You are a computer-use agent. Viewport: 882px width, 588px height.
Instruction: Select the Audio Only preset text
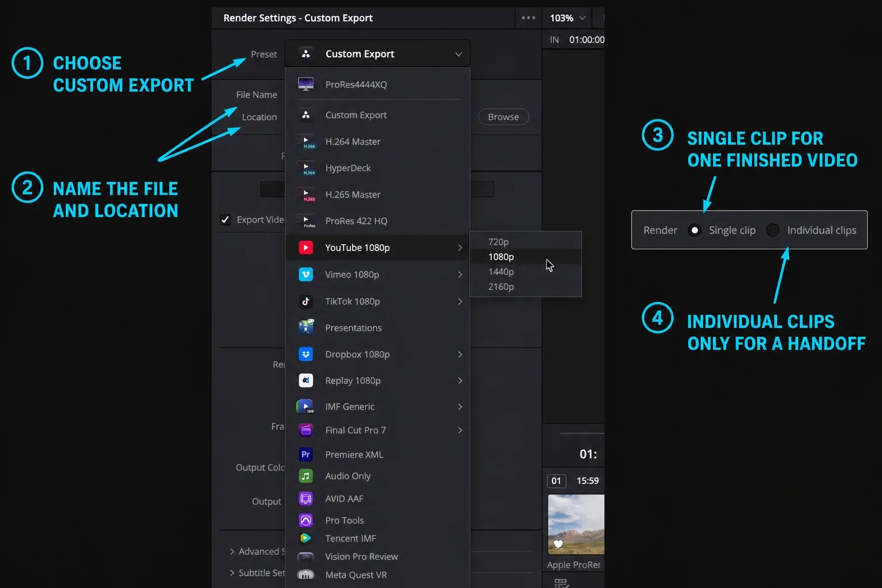[348, 476]
